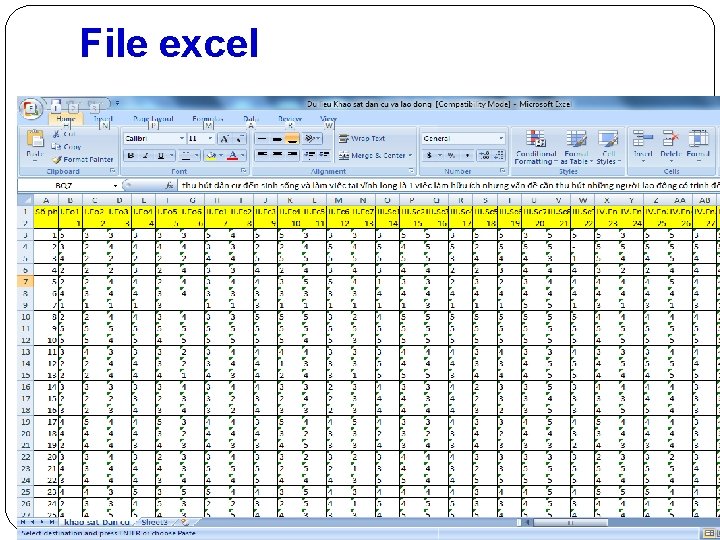This screenshot has height=540, width=720.
Task: Switch to the View tab
Action: coord(328,119)
